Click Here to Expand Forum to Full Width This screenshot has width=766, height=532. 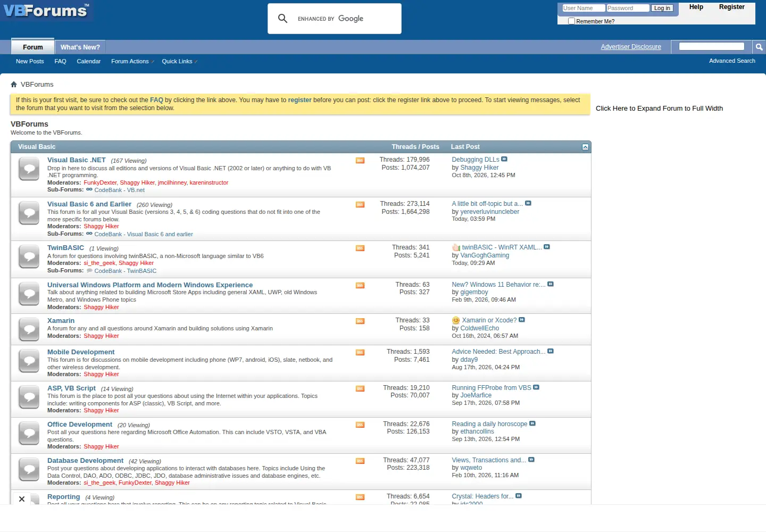coord(659,109)
